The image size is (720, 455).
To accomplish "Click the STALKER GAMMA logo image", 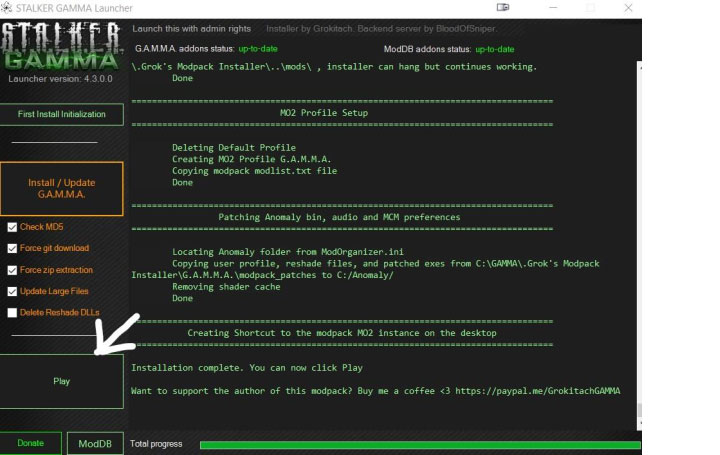I will click(x=62, y=50).
